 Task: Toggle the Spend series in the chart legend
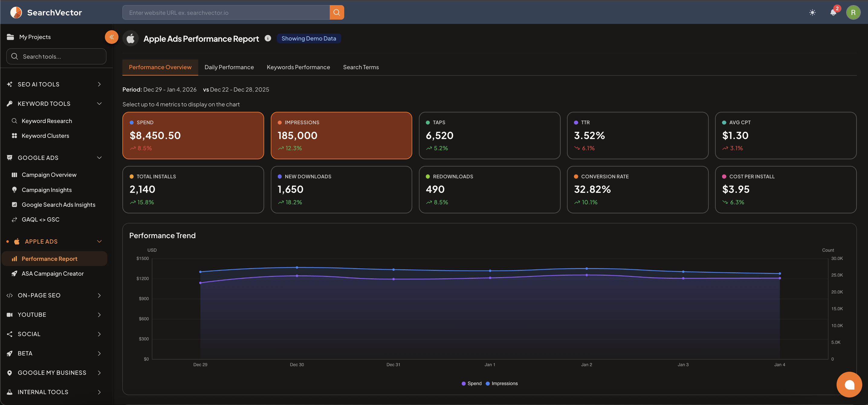pos(471,384)
